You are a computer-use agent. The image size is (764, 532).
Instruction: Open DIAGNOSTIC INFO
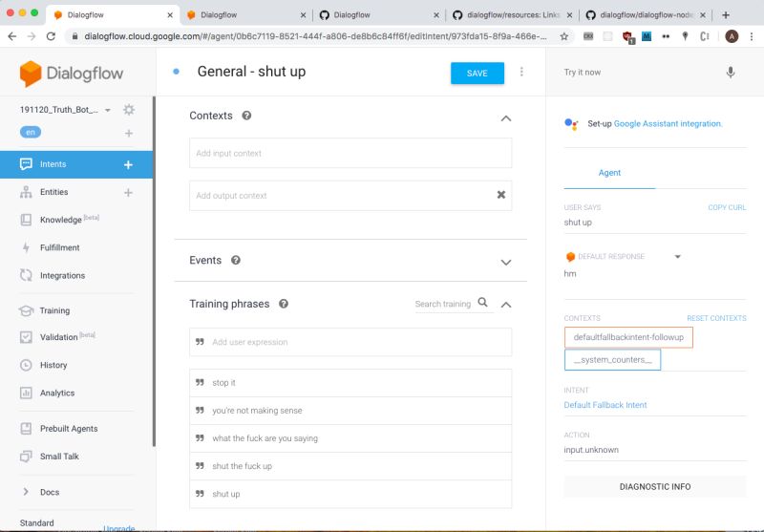pyautogui.click(x=655, y=487)
